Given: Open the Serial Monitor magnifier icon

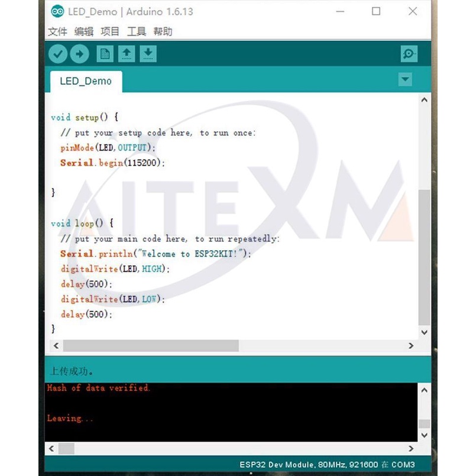Looking at the screenshot, I should pos(409,54).
